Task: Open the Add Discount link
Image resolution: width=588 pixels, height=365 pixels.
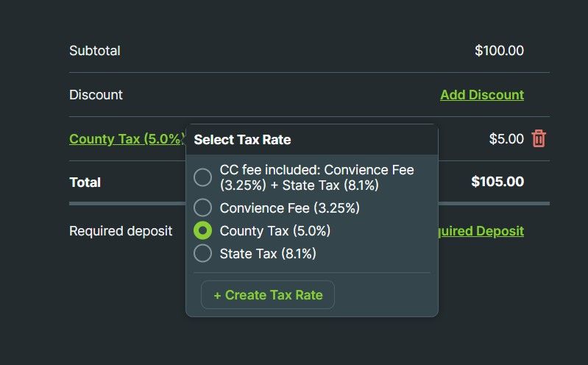Action: [x=482, y=95]
